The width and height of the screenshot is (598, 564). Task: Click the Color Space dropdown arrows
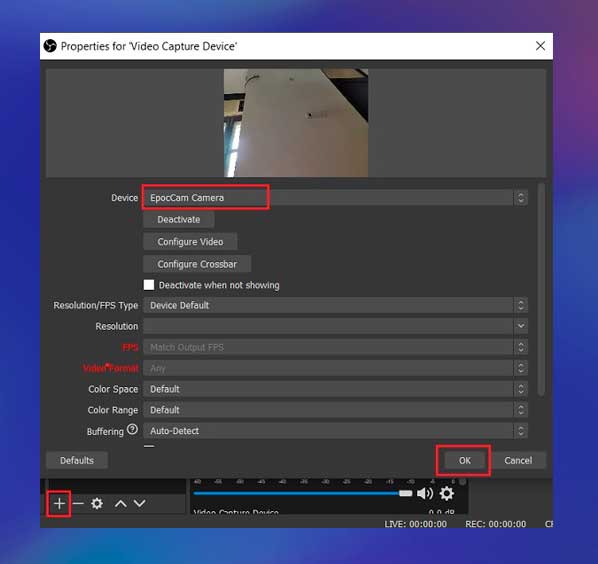(521, 389)
